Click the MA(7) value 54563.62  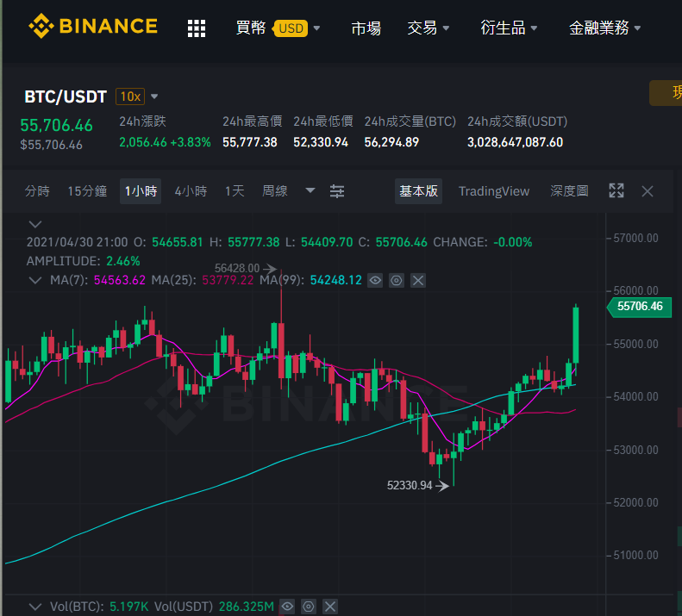point(120,280)
